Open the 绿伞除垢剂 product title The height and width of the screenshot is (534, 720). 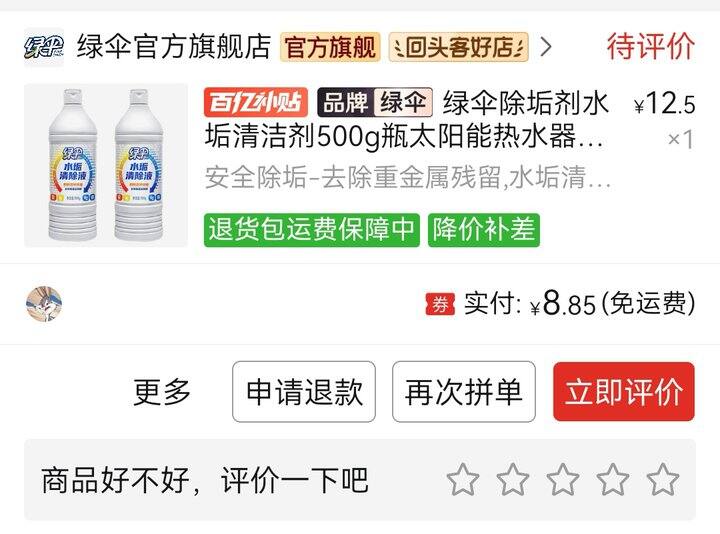tap(407, 119)
